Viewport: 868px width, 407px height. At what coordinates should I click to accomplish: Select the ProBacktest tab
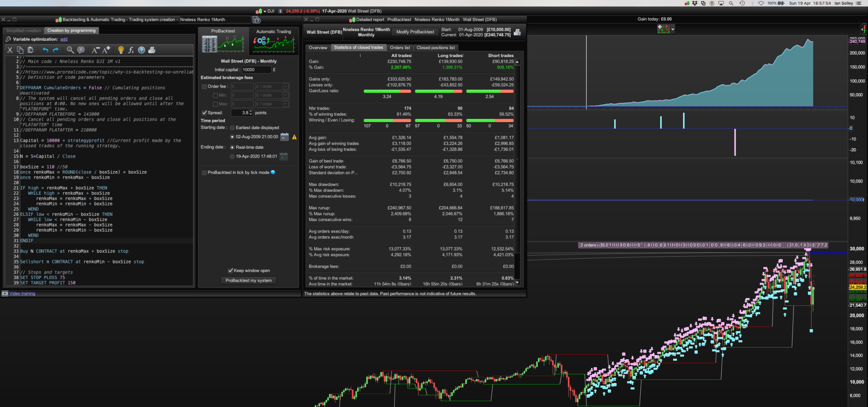pyautogui.click(x=223, y=41)
